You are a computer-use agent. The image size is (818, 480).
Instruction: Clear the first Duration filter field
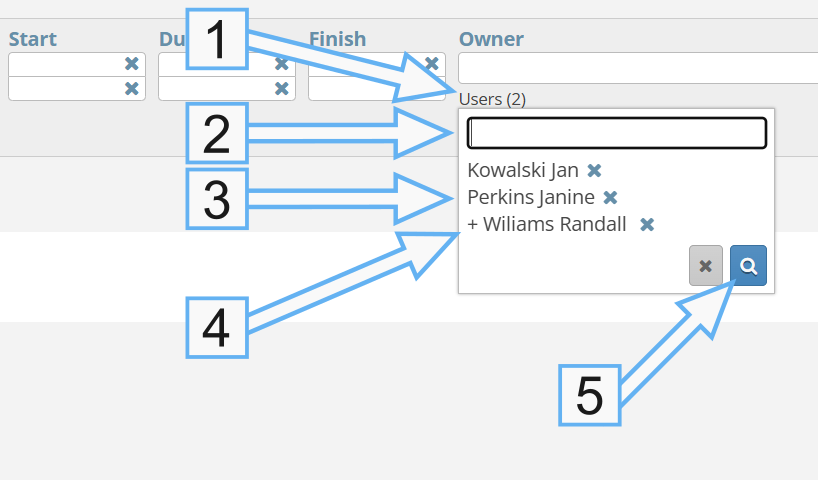point(281,64)
